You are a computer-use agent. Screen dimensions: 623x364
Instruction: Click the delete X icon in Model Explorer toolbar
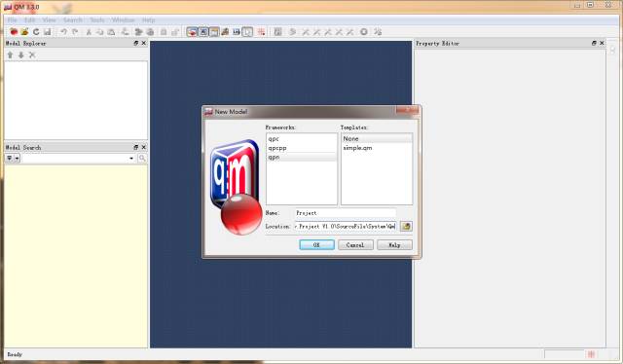[x=32, y=55]
